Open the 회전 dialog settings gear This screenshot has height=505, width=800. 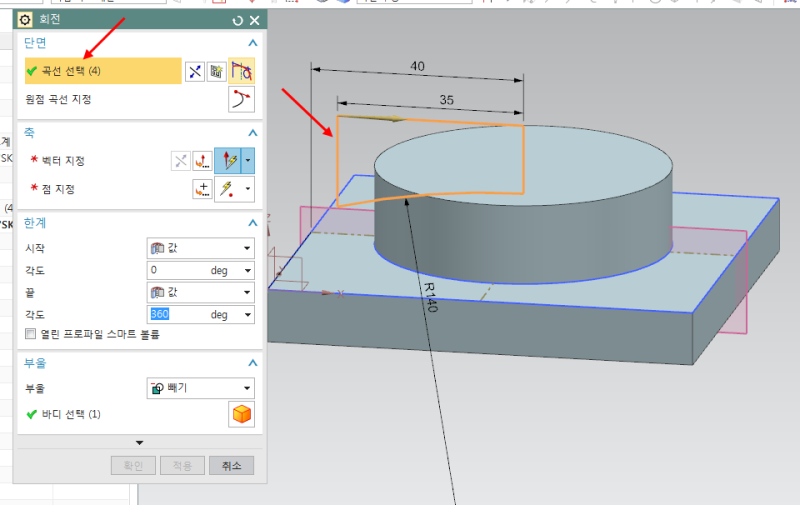tap(25, 20)
